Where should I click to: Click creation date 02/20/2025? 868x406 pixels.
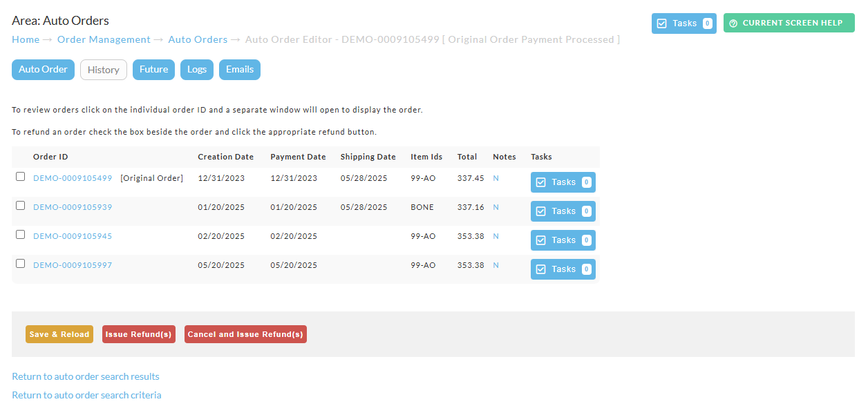pyautogui.click(x=221, y=236)
